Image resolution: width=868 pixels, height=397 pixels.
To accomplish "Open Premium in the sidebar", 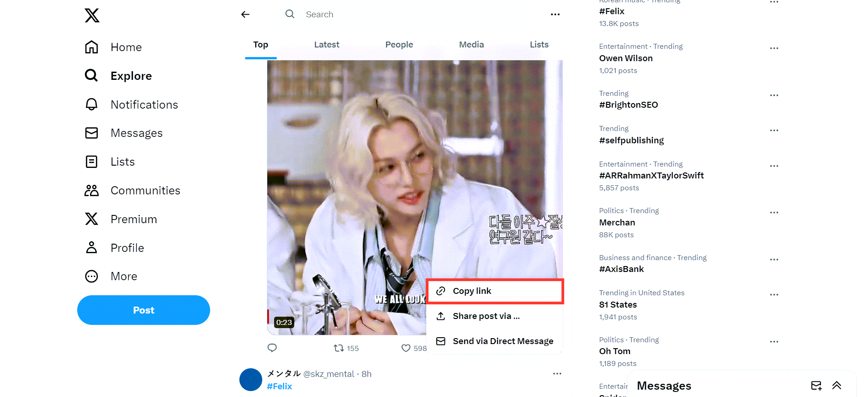I will point(121,219).
